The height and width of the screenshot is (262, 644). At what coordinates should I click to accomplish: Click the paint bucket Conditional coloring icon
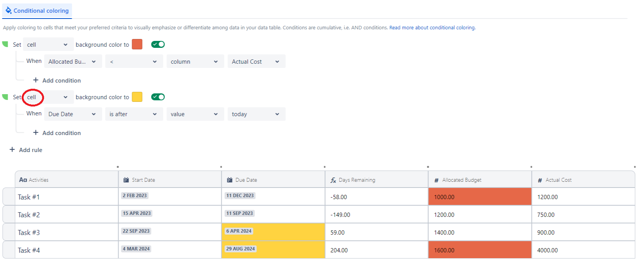click(8, 10)
